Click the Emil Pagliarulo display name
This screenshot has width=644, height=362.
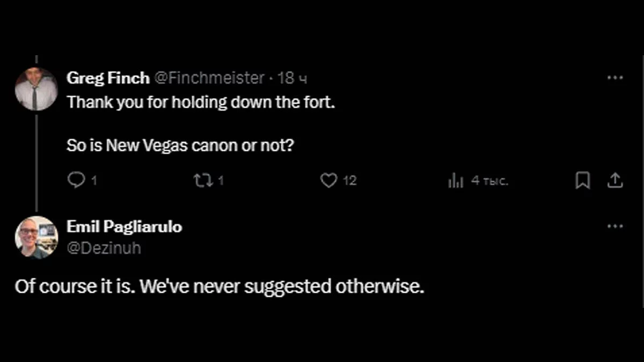coord(124,227)
